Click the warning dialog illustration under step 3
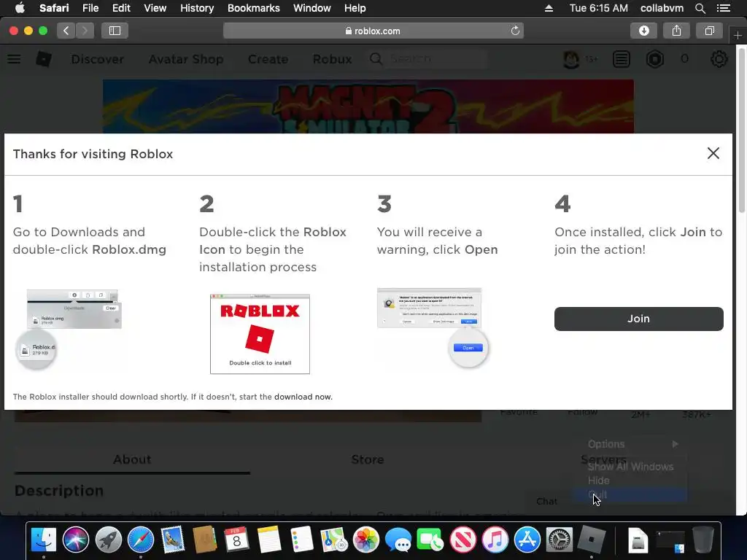The height and width of the screenshot is (560, 747). [x=432, y=327]
